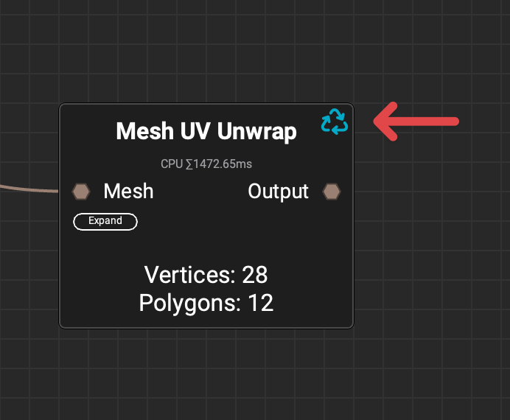Screen dimensions: 510x420
Task: Select the Mesh UV Unwrap node title
Action: pyautogui.click(x=206, y=132)
